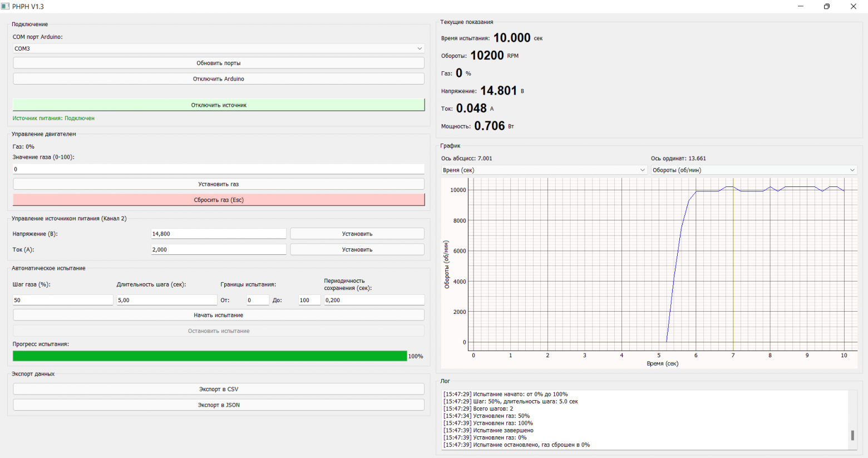Viewport: 868px width, 458px height.
Task: Click the Источник питания: Подключен status text
Action: (53, 118)
